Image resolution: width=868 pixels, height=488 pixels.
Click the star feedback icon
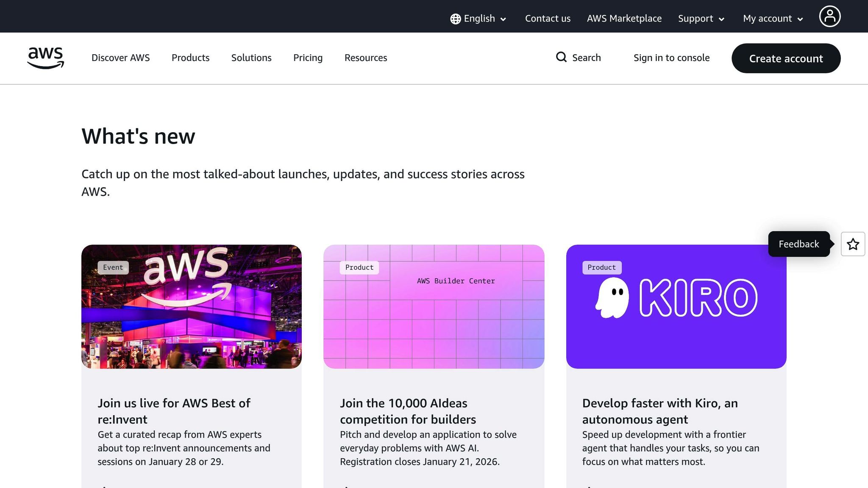[x=853, y=244]
